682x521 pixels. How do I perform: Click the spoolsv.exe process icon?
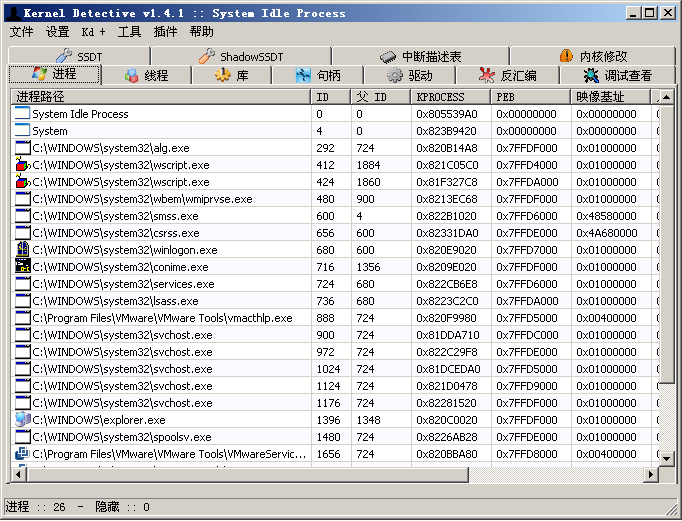[x=23, y=437]
